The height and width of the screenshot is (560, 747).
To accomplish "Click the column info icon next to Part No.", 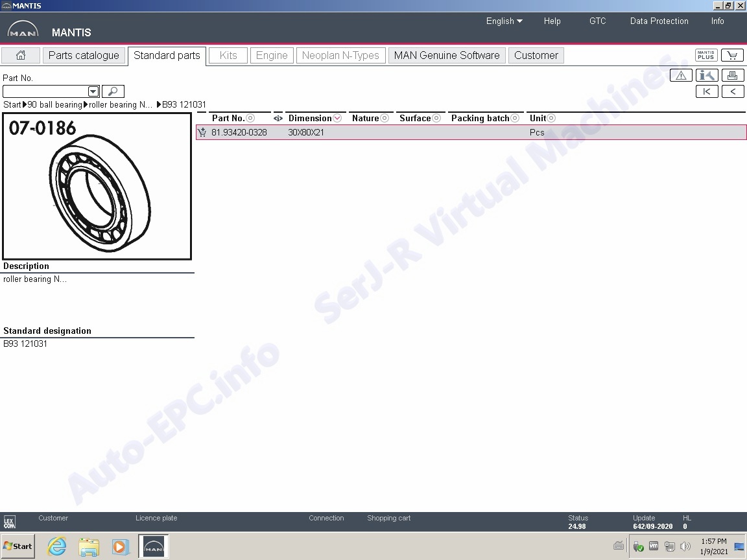I will point(278,118).
